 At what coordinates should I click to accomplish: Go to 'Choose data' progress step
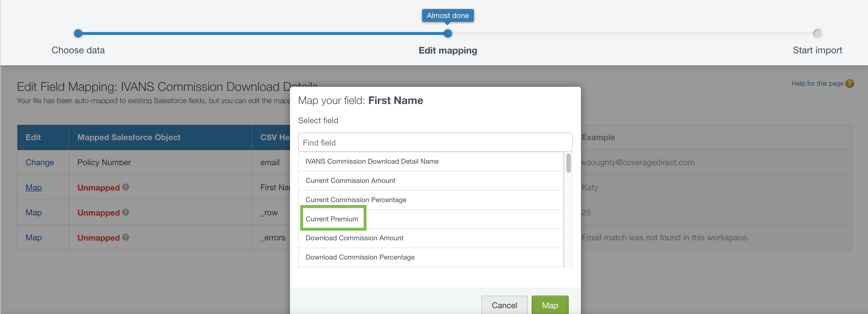pyautogui.click(x=78, y=33)
